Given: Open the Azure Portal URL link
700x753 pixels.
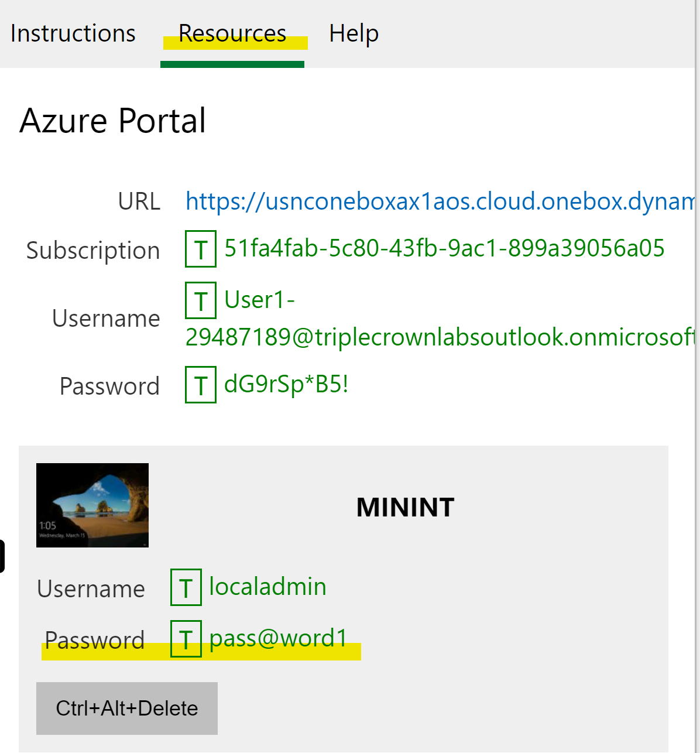Looking at the screenshot, I should coord(439,201).
